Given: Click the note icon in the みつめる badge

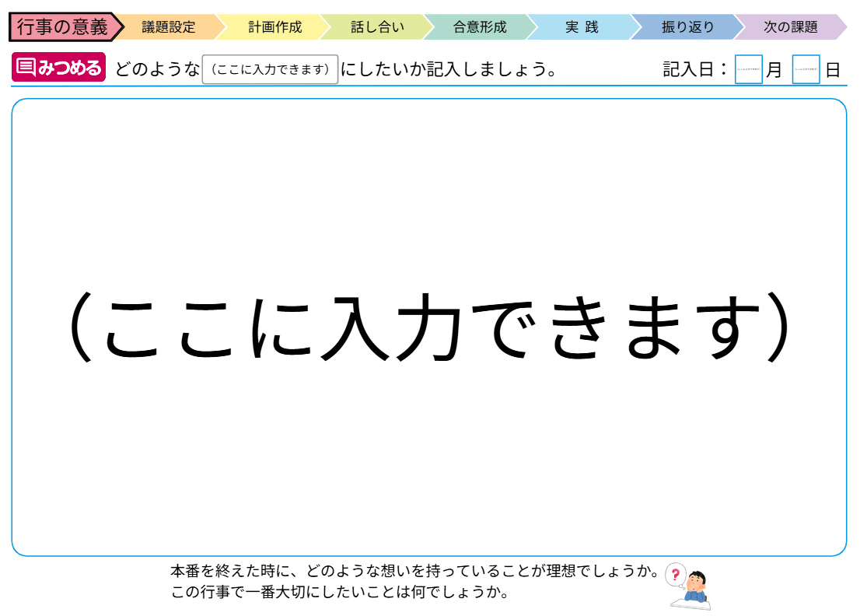Looking at the screenshot, I should (x=26, y=68).
